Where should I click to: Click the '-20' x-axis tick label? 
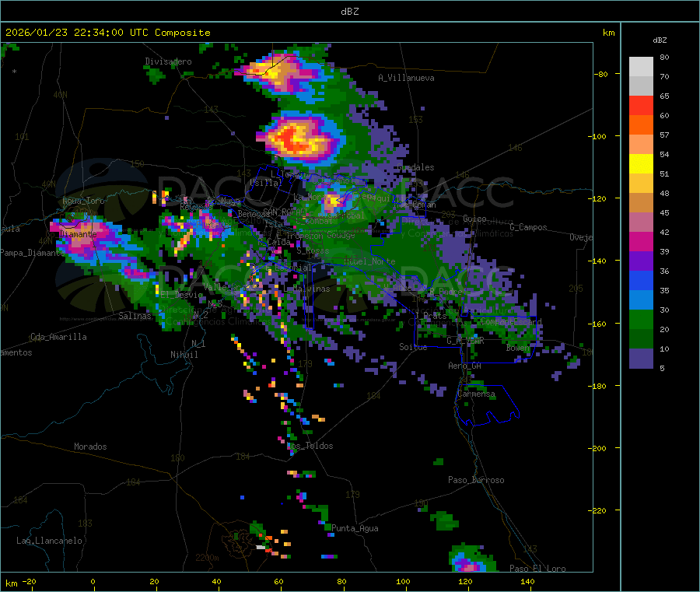click(x=29, y=582)
